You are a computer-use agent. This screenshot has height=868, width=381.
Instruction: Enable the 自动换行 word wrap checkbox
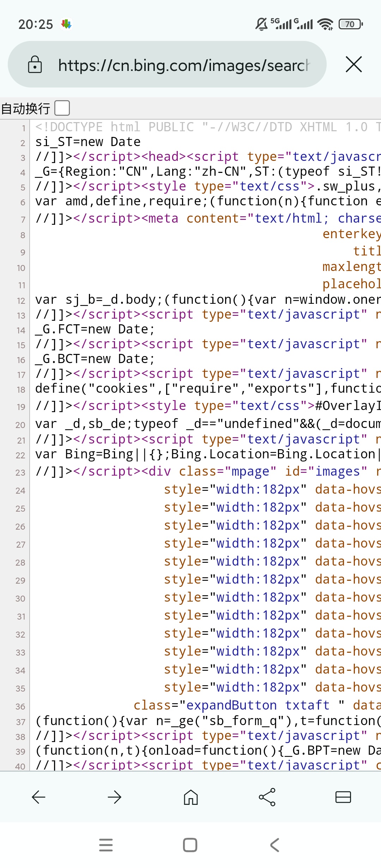pos(62,108)
